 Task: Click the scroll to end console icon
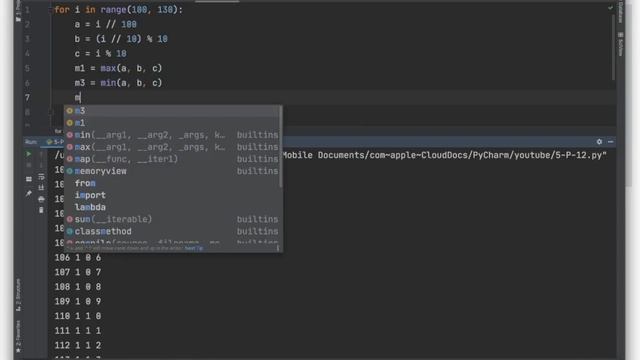tap(41, 188)
